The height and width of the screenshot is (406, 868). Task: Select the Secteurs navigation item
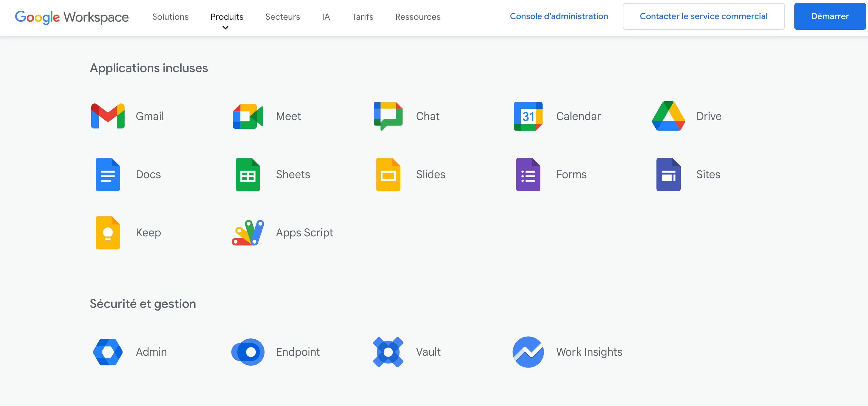pos(283,16)
